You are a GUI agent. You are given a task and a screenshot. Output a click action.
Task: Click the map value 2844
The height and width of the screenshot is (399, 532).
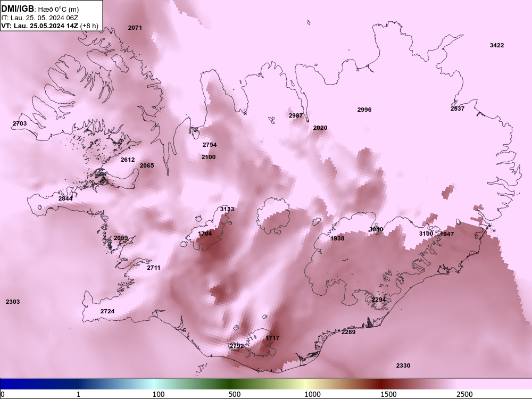point(65,198)
